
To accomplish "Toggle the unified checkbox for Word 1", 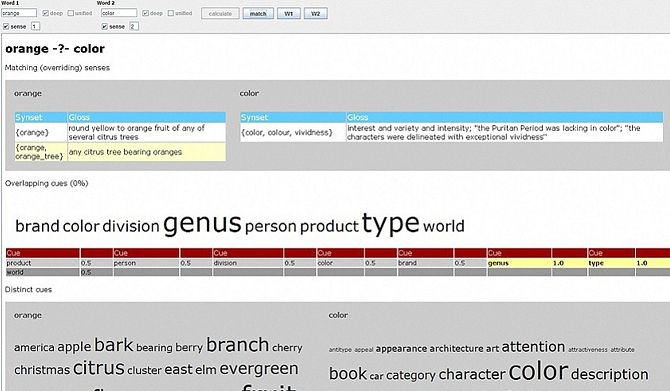I will [x=71, y=13].
